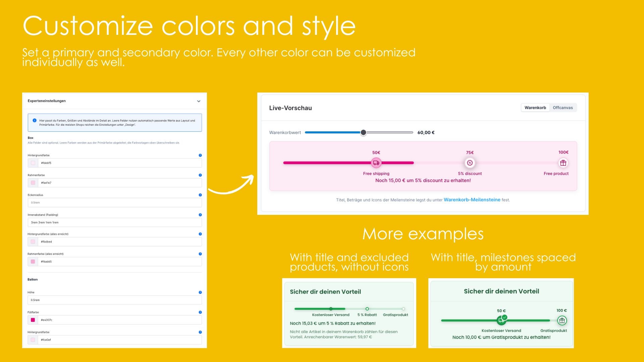Open color swatch for #fbdbed

coord(33,242)
